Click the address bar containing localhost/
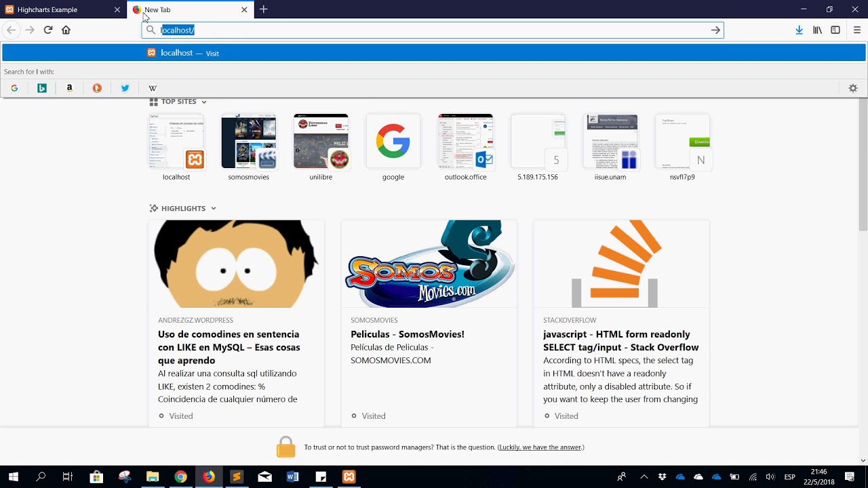 click(433, 30)
